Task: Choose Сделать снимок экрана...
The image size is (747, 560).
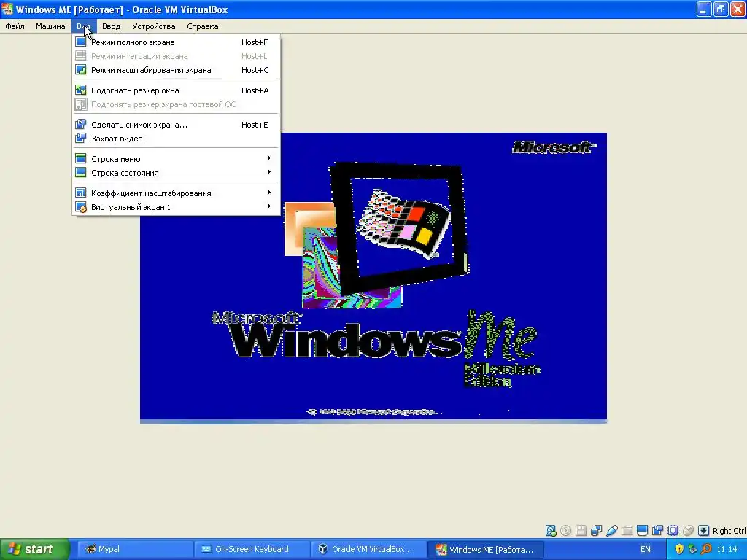Action: click(176, 125)
